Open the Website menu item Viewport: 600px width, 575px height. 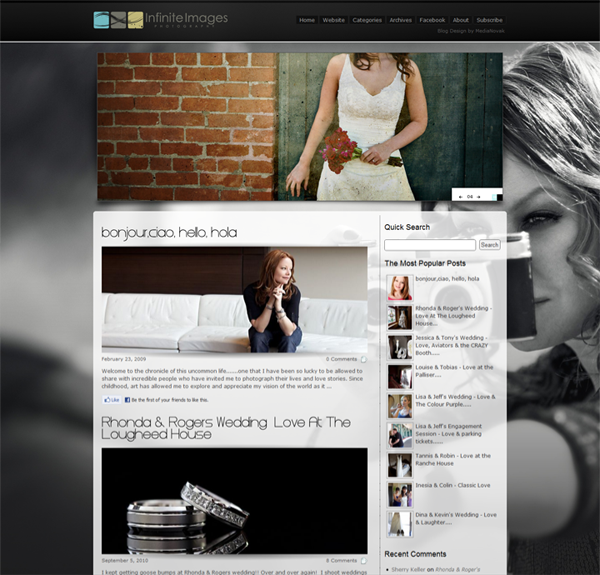[333, 20]
